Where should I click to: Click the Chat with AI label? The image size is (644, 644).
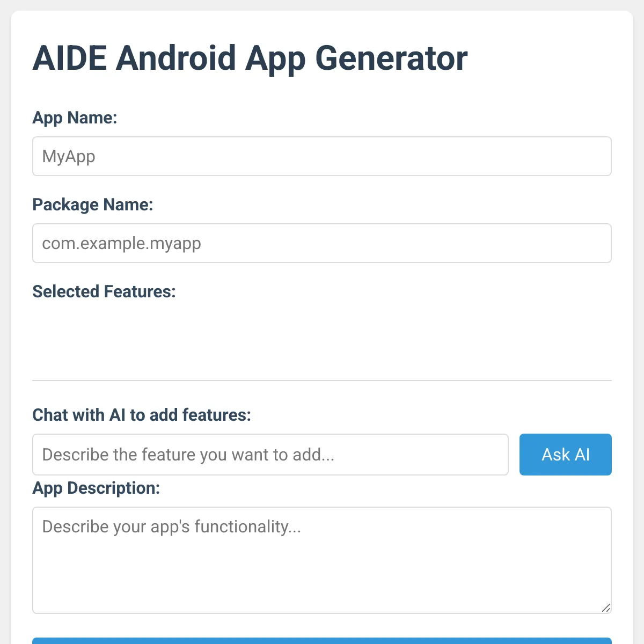click(x=142, y=415)
